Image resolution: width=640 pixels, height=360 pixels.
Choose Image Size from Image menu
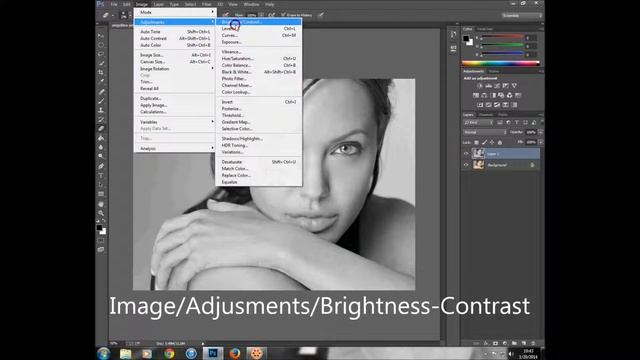click(175, 55)
